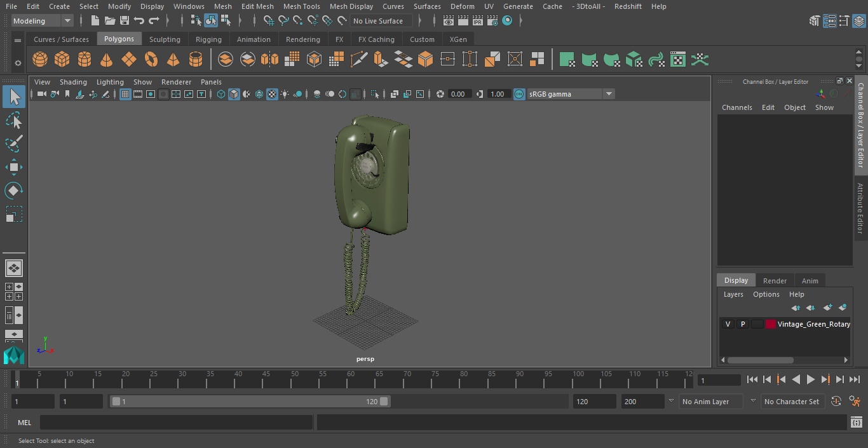
Task: Open the Modeling menu set dropdown
Action: [43, 21]
